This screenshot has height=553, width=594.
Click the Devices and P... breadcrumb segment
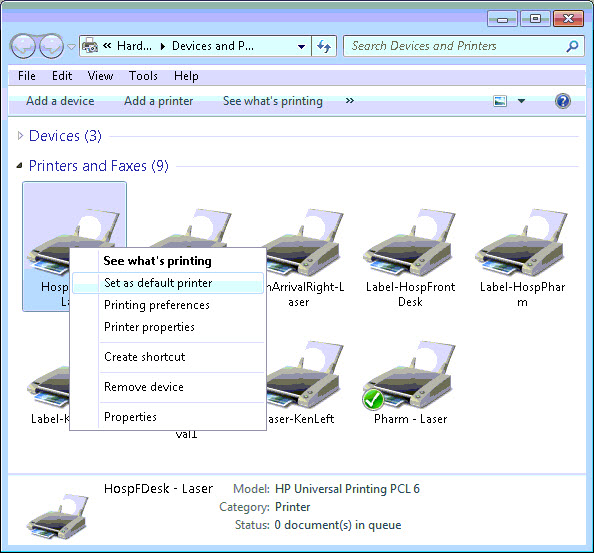tap(213, 46)
